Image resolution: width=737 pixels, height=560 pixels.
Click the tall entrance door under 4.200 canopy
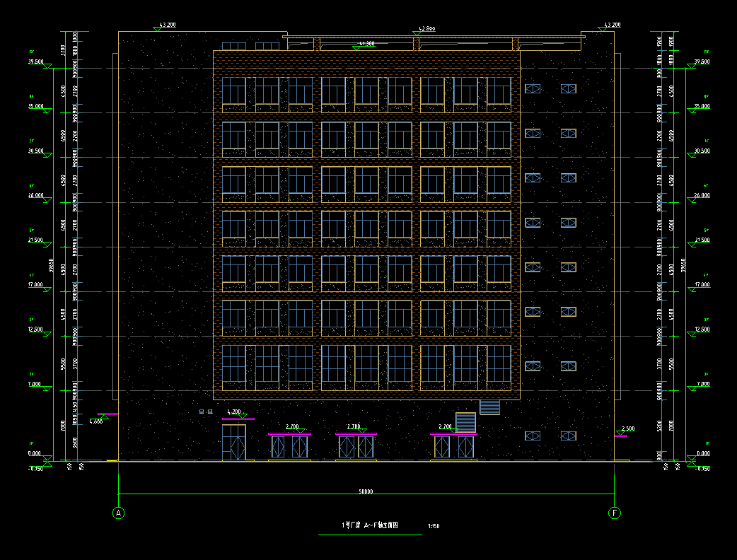pyautogui.click(x=233, y=443)
